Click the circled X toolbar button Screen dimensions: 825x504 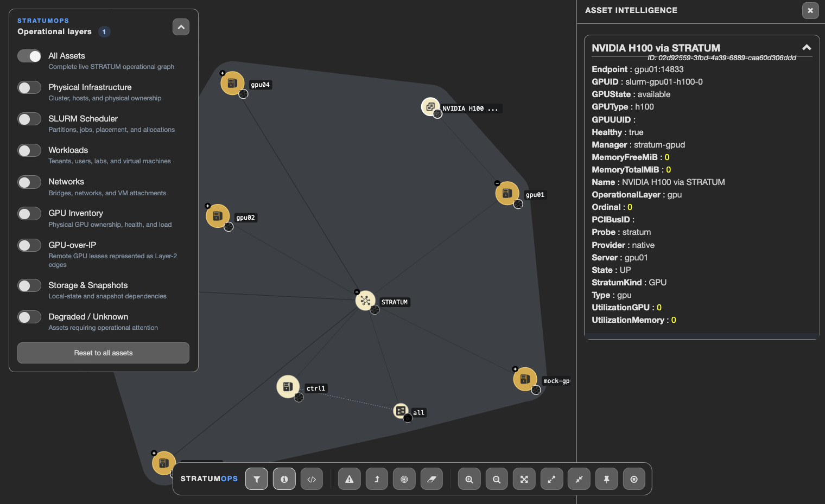pyautogui.click(x=634, y=479)
